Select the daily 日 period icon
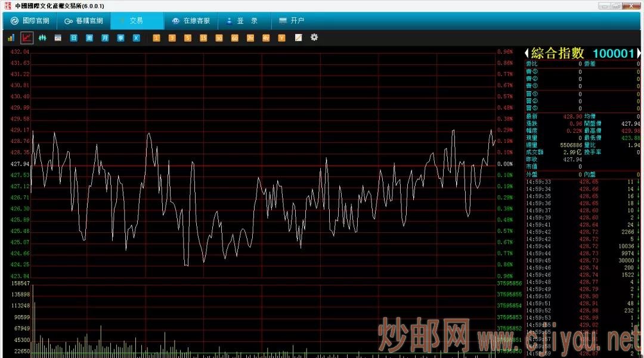The height and width of the screenshot is (358, 644). point(73,38)
